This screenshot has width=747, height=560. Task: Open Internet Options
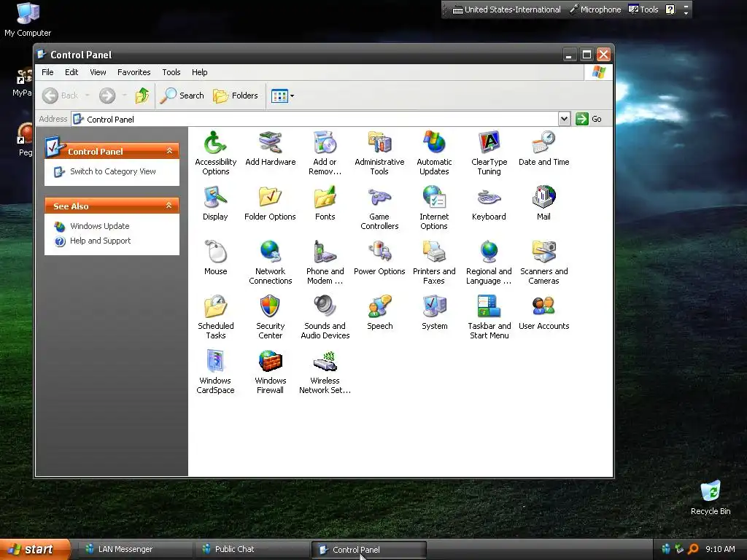click(x=434, y=207)
